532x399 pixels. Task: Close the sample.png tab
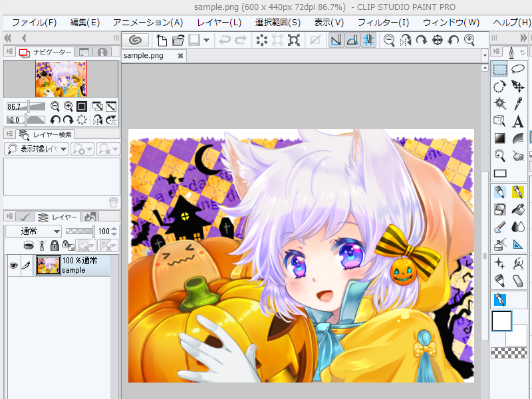(x=180, y=56)
